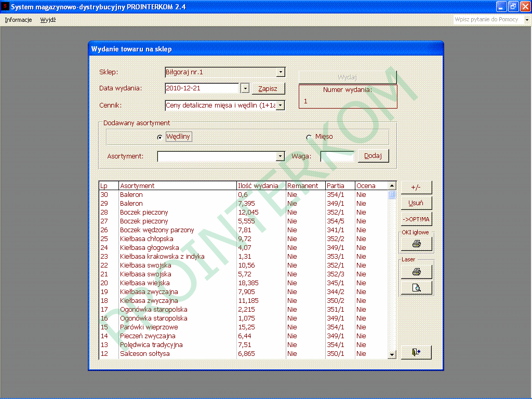Open the Informacje menu

point(18,20)
